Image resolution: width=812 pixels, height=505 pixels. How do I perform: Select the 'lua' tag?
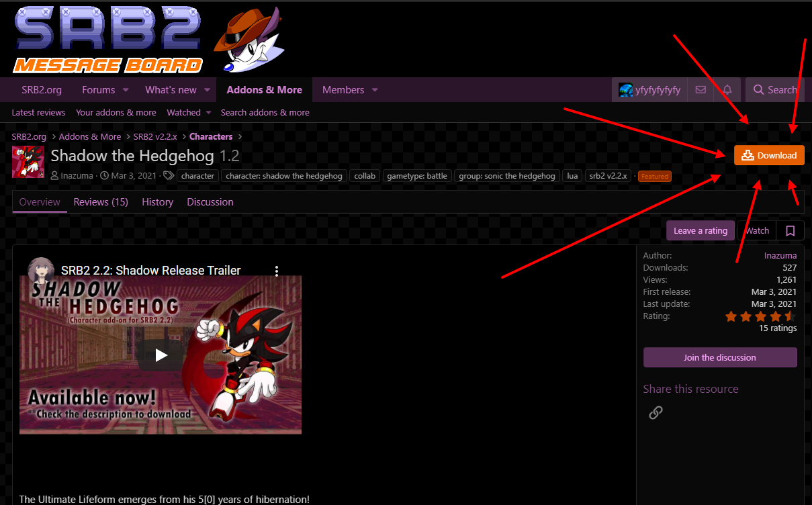[572, 176]
